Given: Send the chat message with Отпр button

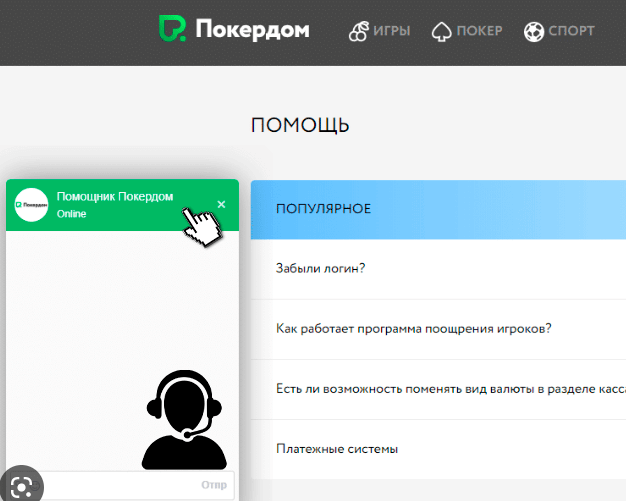Looking at the screenshot, I should [214, 485].
